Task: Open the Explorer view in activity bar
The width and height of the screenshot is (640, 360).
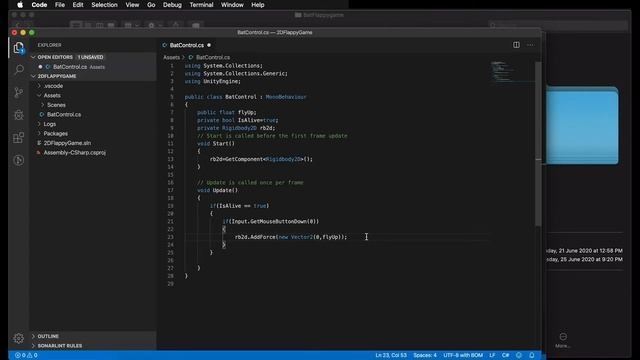Action: click(x=19, y=48)
